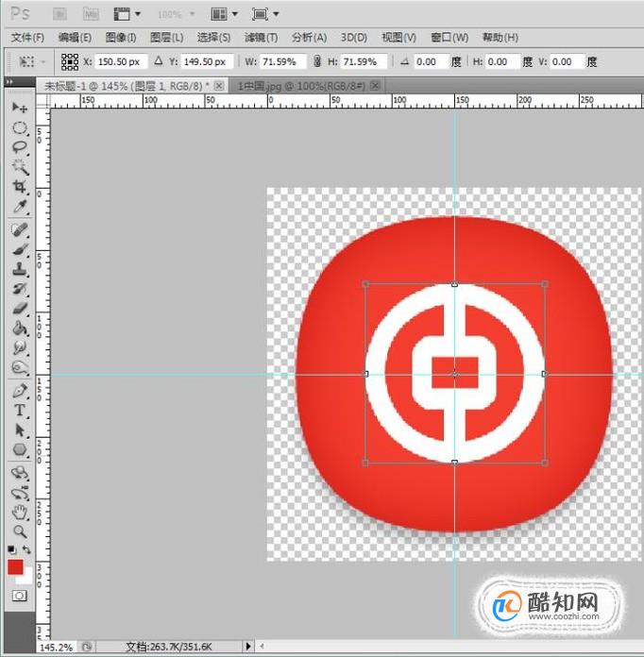644x657 pixels.
Task: Edit the W scale field 71.59%
Action: 284,61
